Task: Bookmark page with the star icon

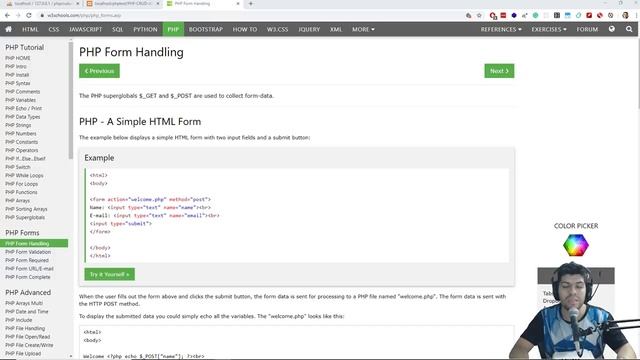Action: pos(479,16)
